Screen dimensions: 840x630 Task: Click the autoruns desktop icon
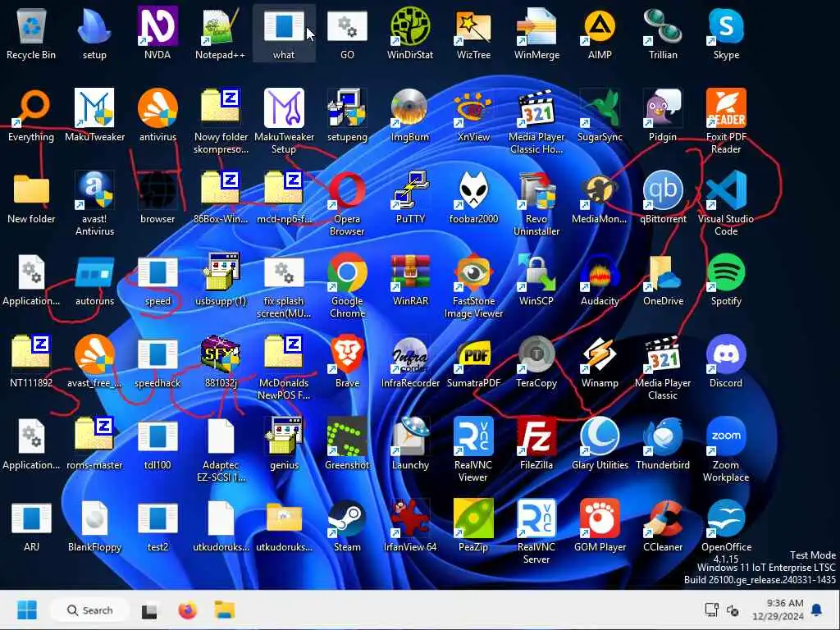[95, 272]
